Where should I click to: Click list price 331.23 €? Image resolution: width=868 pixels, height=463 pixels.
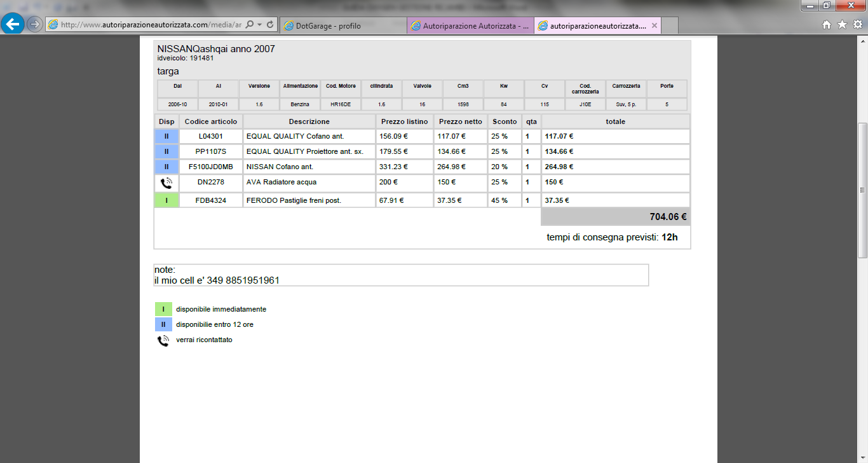pyautogui.click(x=393, y=167)
